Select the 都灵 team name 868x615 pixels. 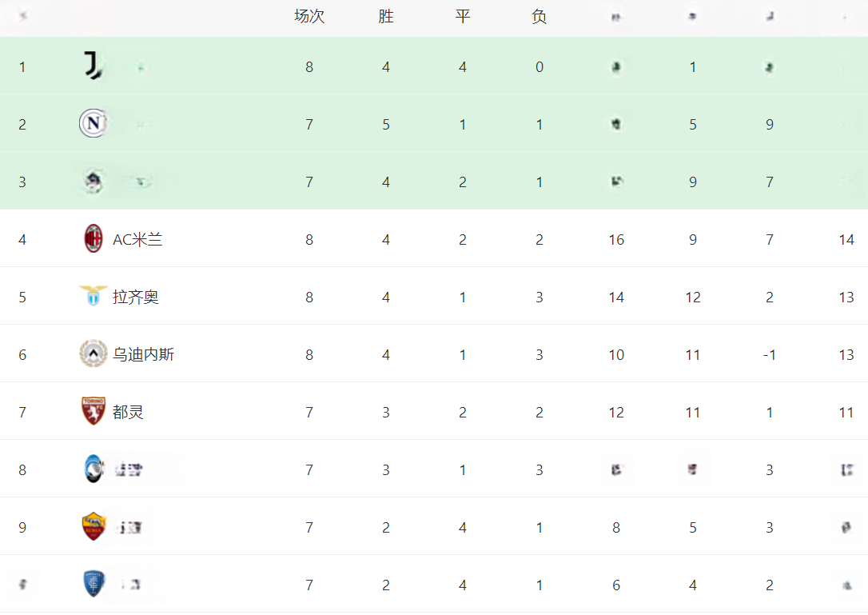[x=128, y=412]
